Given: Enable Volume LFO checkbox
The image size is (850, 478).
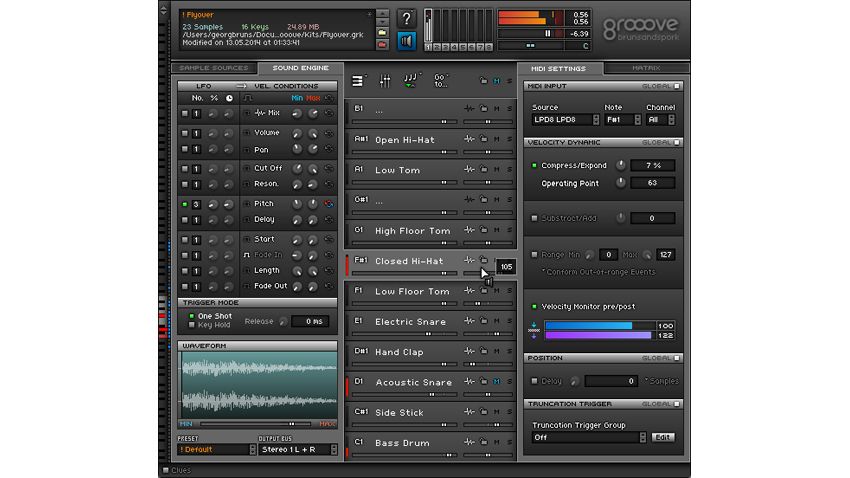Looking at the screenshot, I should click(x=185, y=133).
